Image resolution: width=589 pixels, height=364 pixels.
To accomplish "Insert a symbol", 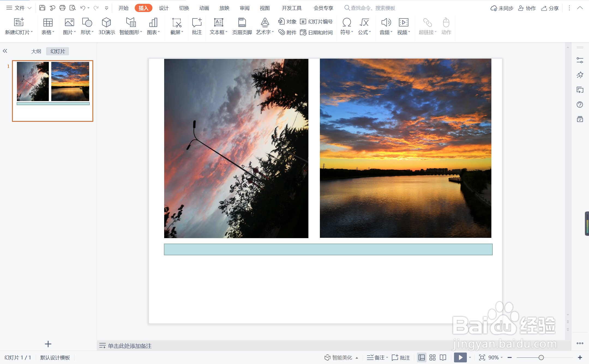I will click(347, 26).
